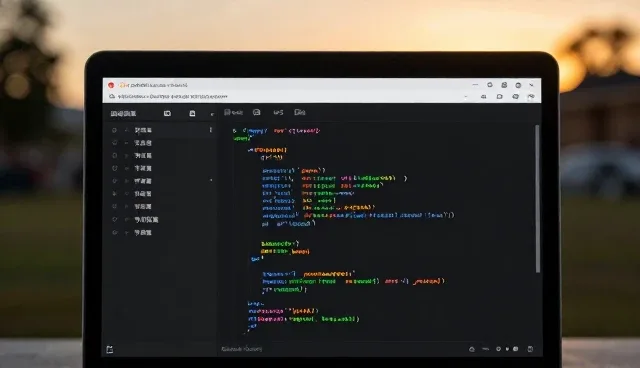Open the small arrow dropdown in the sidebar header
Viewport: 640px width, 368px height.
click(x=212, y=114)
